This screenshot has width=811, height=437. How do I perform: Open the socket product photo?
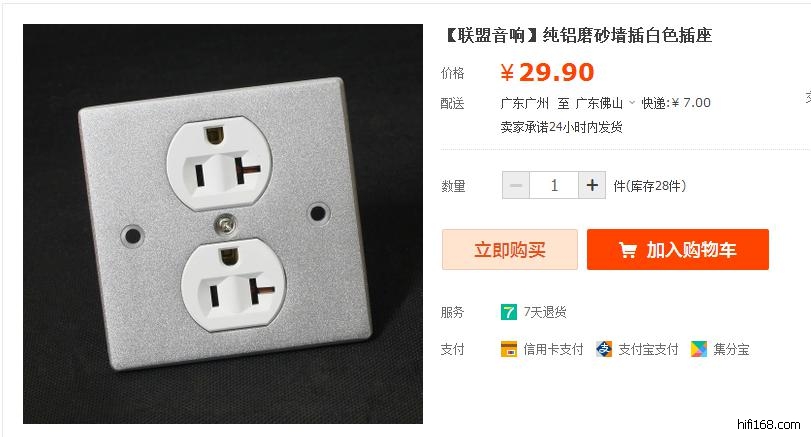tap(223, 224)
